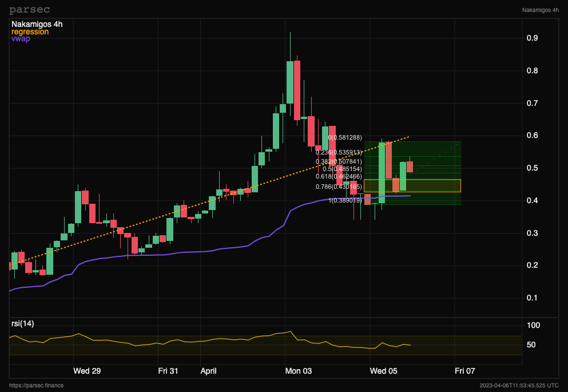Click the 0.618(0.462466) Fibonacci level label
568x392 pixels.
point(339,176)
